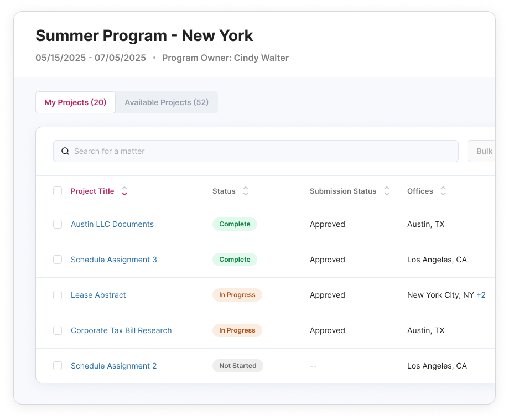Viewport: 509px width, 420px height.
Task: Click the In Progress badge on Lease Abstract
Action: 237,295
